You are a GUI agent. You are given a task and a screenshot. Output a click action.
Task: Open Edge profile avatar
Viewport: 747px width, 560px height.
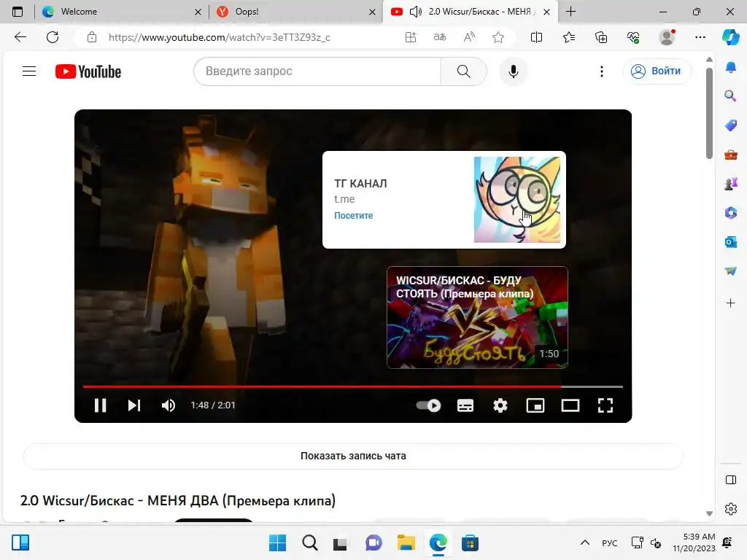point(667,37)
